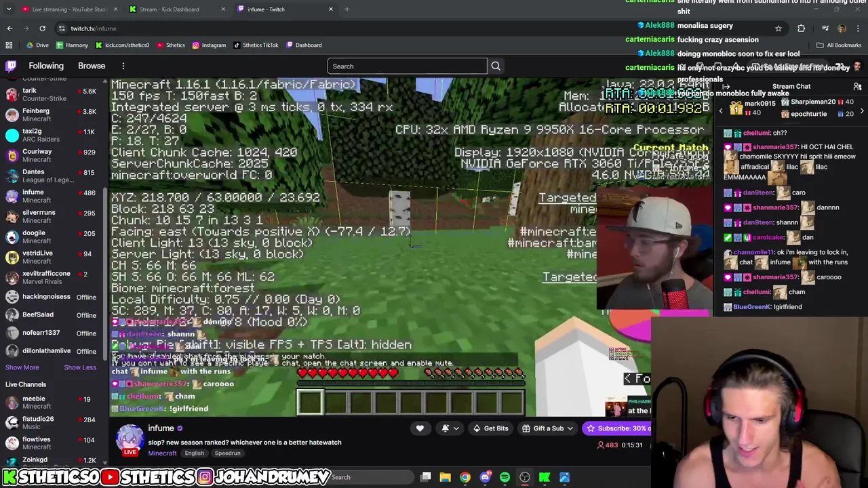Click the Twitch search magnifier button
Screen dimensions: 868x488
496,66
